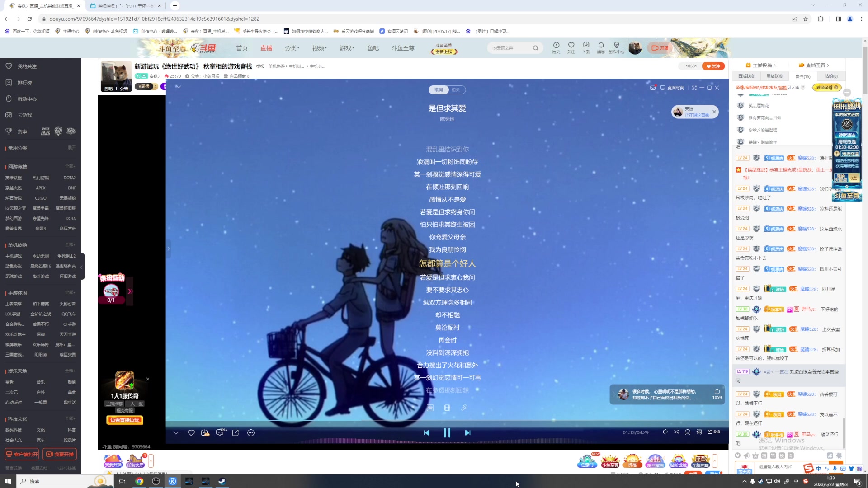Share the current song

click(235, 433)
